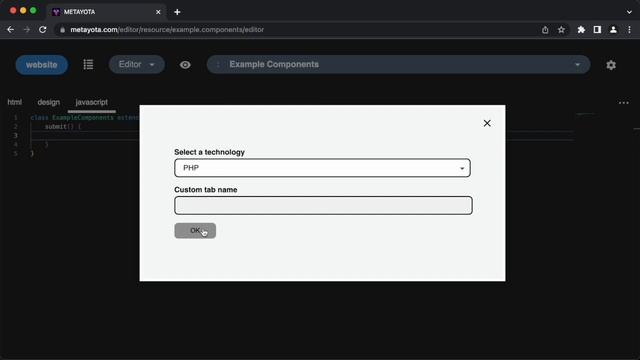Expand the Example Components dropdown

[x=577, y=64]
